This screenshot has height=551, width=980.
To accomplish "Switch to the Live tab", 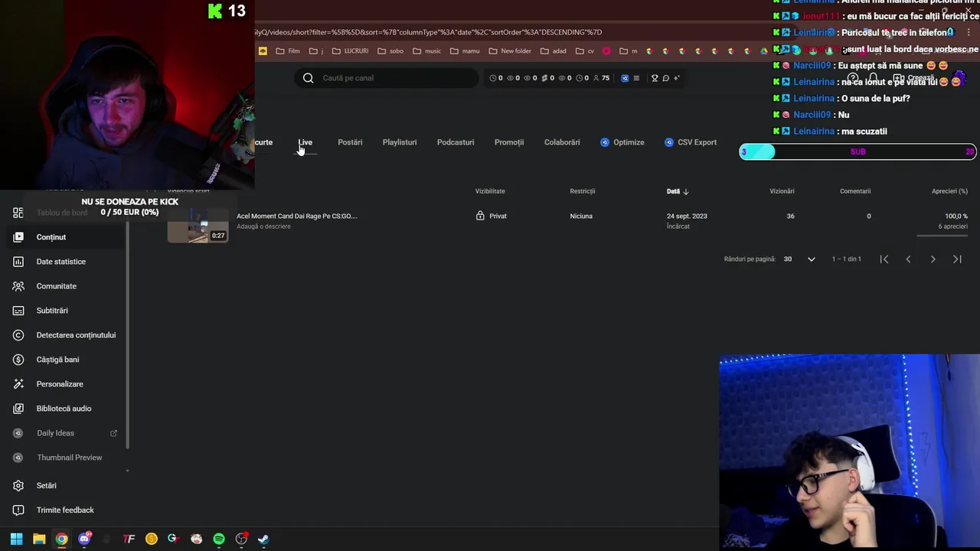I will pyautogui.click(x=305, y=142).
